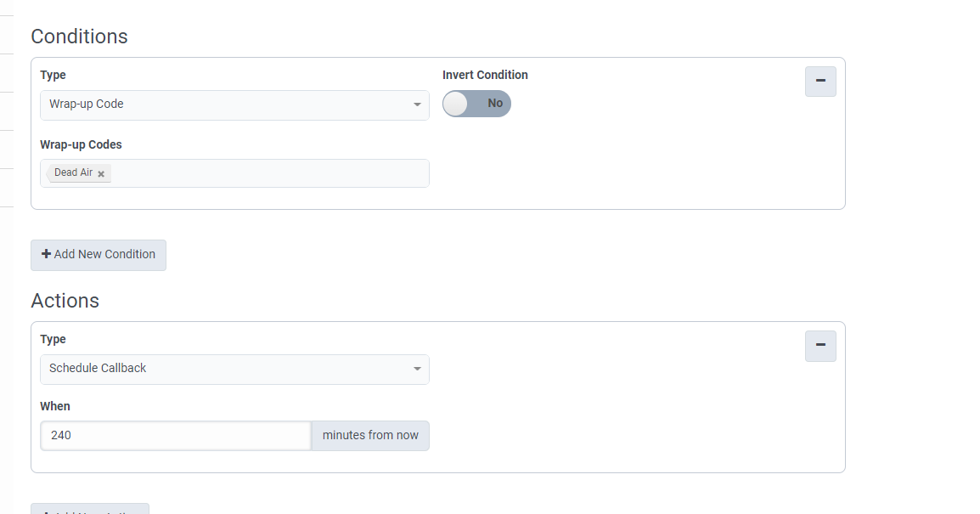Expand the Schedule Callback action type dropdown

click(x=234, y=369)
